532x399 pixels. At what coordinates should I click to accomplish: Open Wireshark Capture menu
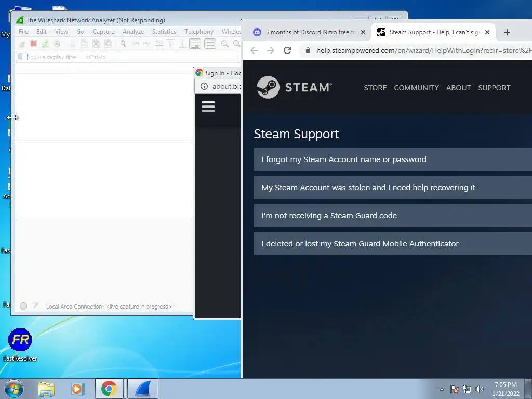[x=103, y=32]
